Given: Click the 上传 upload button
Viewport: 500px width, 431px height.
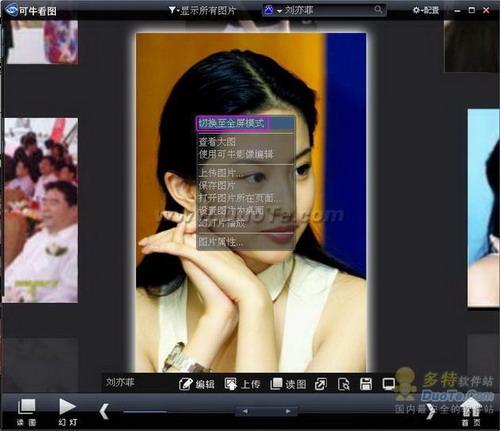Looking at the screenshot, I should [242, 384].
